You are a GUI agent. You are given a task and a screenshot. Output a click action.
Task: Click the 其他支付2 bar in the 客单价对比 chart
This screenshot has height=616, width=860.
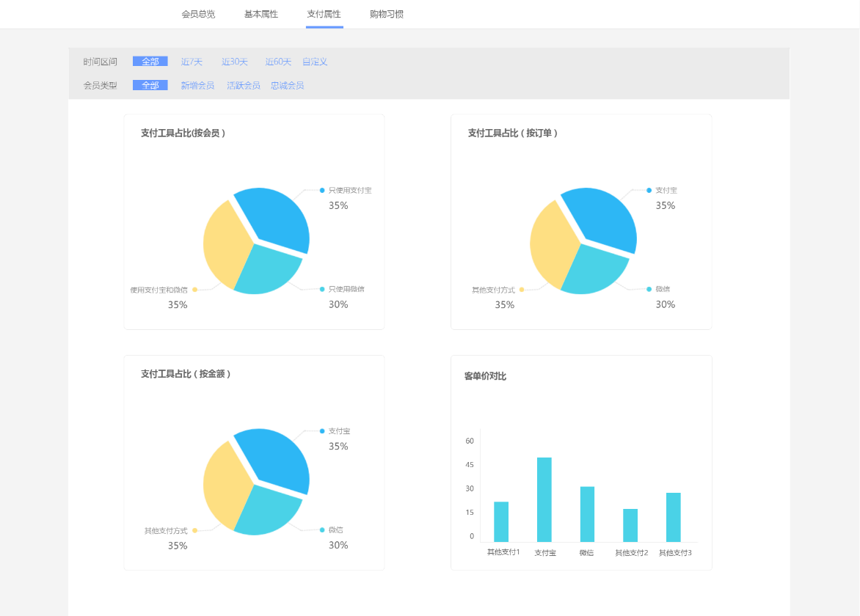[630, 525]
